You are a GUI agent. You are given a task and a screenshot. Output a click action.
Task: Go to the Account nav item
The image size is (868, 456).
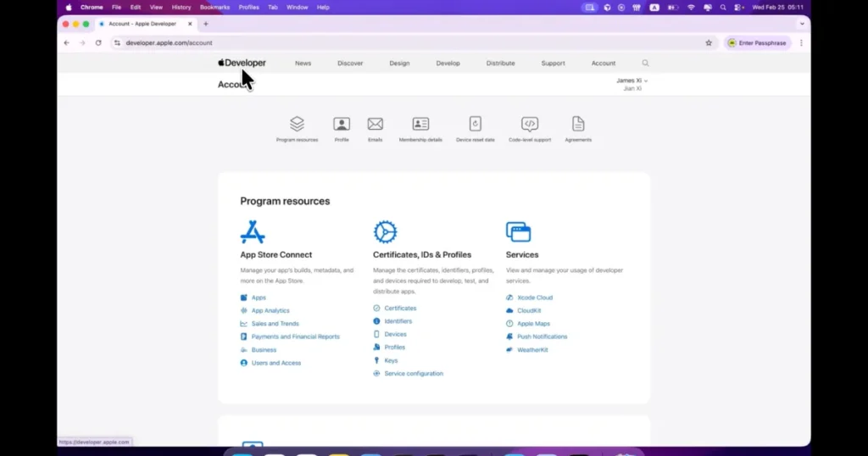point(604,63)
